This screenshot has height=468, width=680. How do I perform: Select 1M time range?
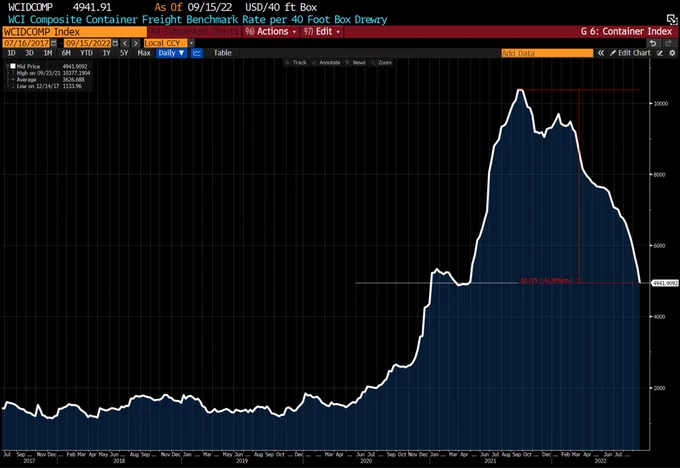click(x=47, y=53)
